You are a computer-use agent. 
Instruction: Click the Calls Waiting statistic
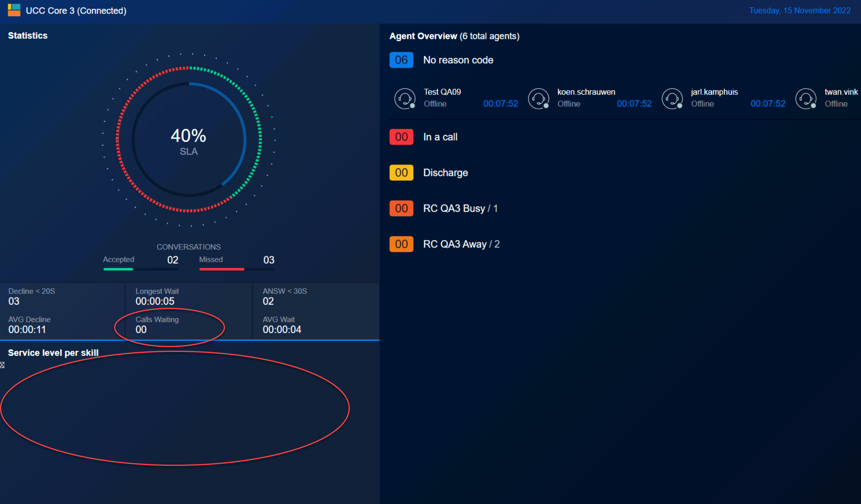[x=157, y=325]
